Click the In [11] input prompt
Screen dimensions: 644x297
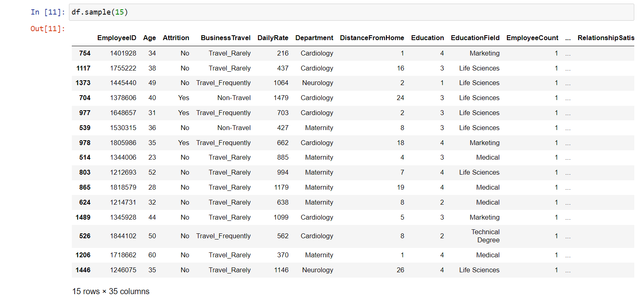pos(48,12)
